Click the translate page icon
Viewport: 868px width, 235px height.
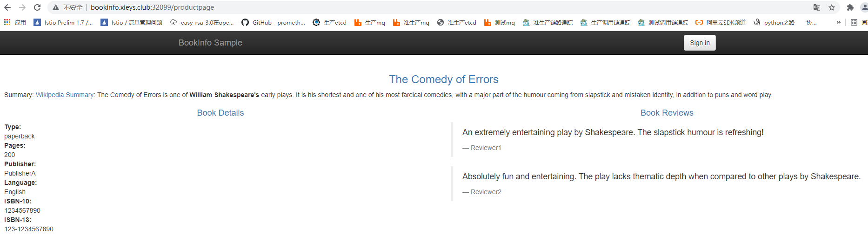point(817,7)
